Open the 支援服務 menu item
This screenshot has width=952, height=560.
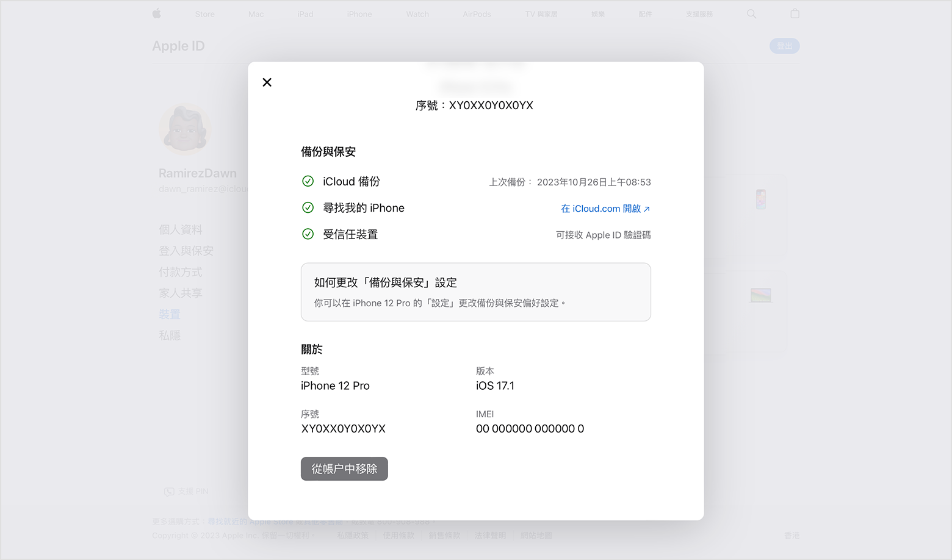tap(699, 14)
